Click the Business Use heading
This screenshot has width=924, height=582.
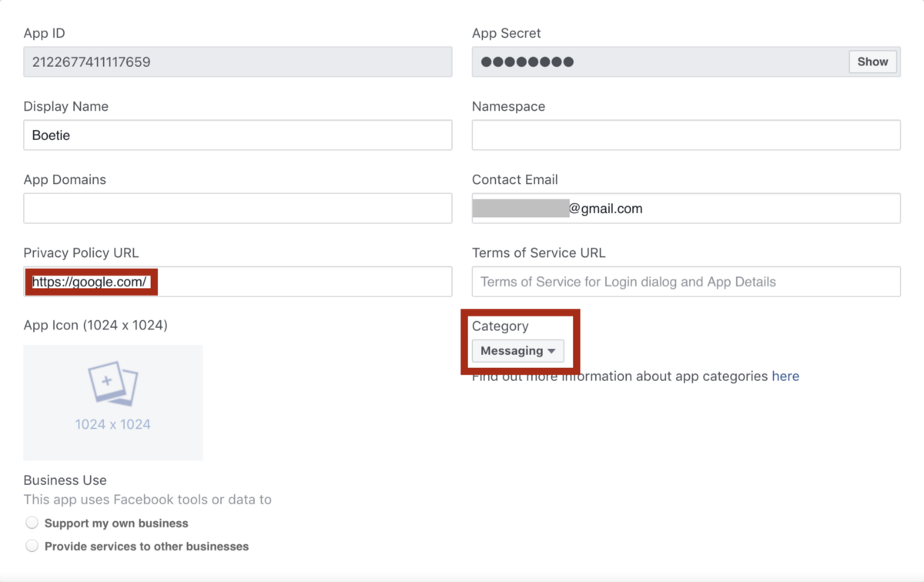[65, 480]
